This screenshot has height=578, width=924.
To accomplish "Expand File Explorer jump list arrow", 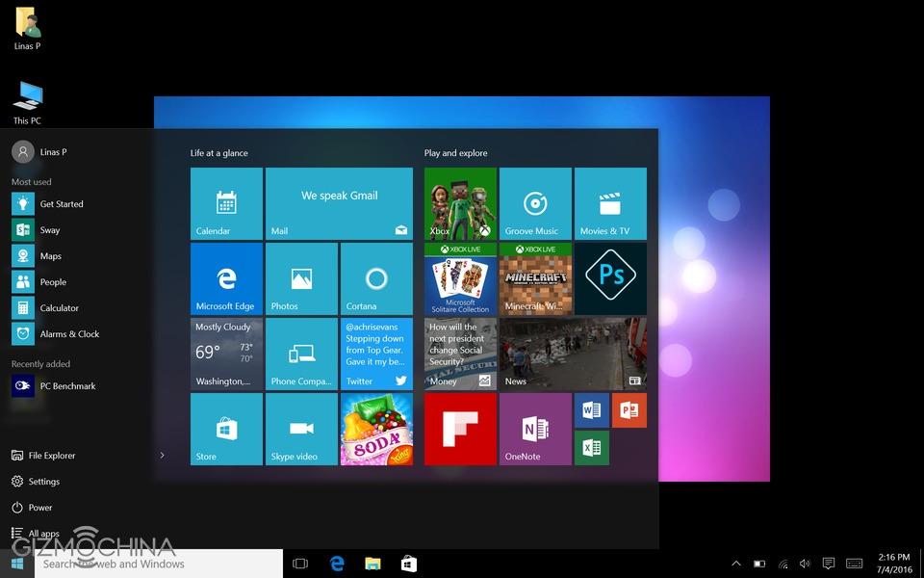I will pyautogui.click(x=162, y=456).
